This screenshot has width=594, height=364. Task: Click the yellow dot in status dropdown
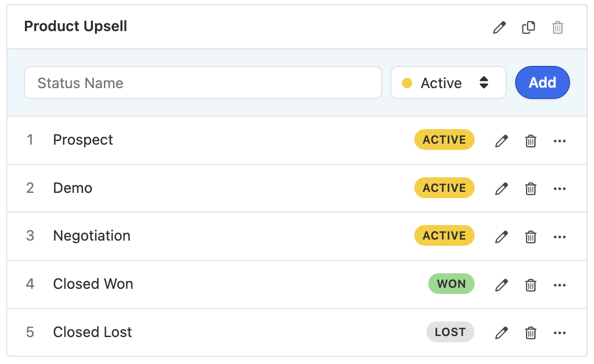(x=407, y=83)
